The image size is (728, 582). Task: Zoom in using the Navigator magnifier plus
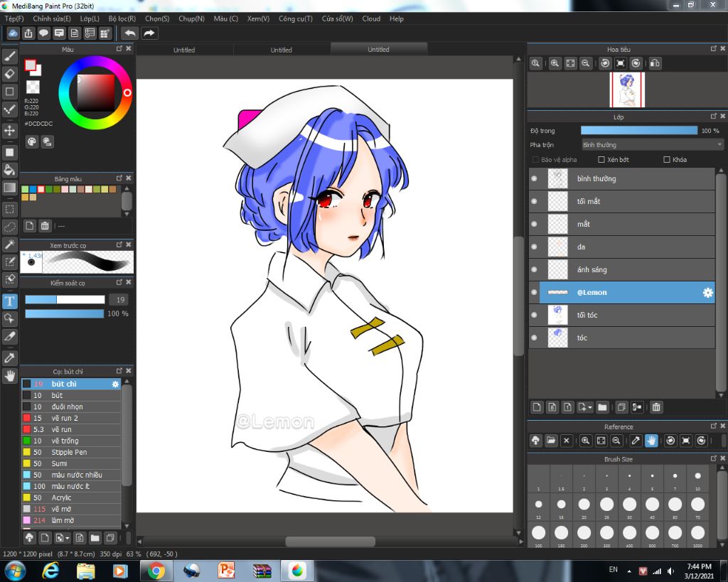(x=555, y=63)
